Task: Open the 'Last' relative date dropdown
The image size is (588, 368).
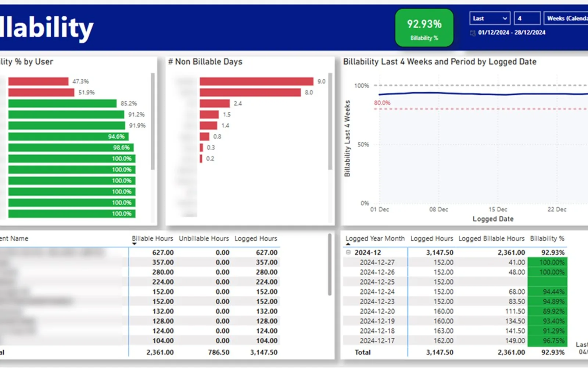Action: click(x=490, y=18)
